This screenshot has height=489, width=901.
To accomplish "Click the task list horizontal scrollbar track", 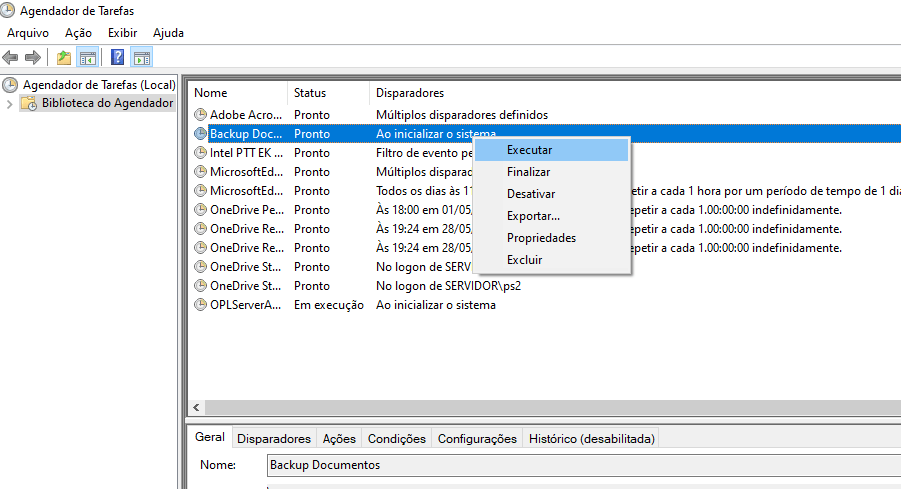I will tap(553, 407).
